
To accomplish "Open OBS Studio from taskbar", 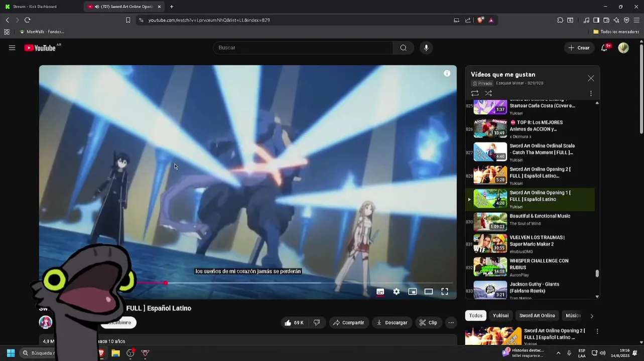I will coord(131,353).
